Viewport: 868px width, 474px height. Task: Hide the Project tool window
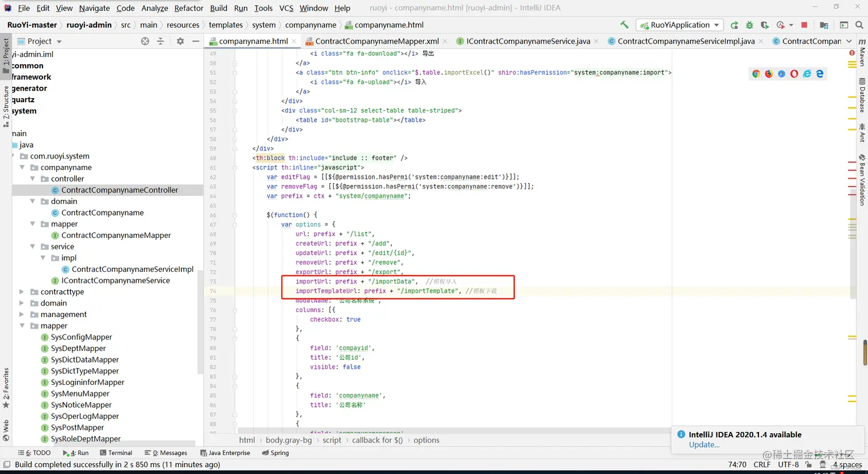(196, 41)
